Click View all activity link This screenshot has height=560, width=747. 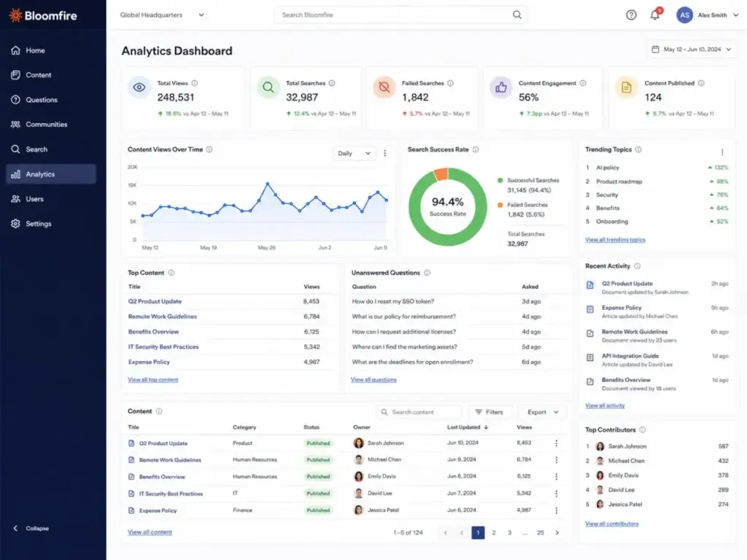click(x=605, y=405)
